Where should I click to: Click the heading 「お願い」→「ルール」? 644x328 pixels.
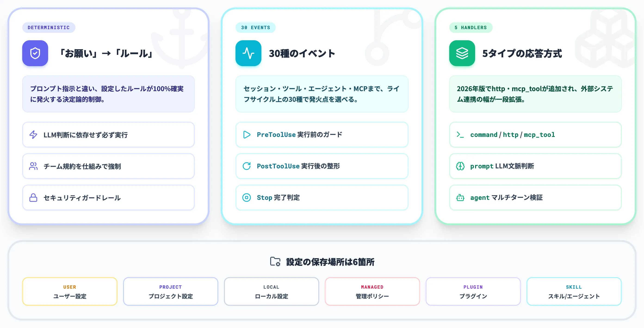coord(106,53)
